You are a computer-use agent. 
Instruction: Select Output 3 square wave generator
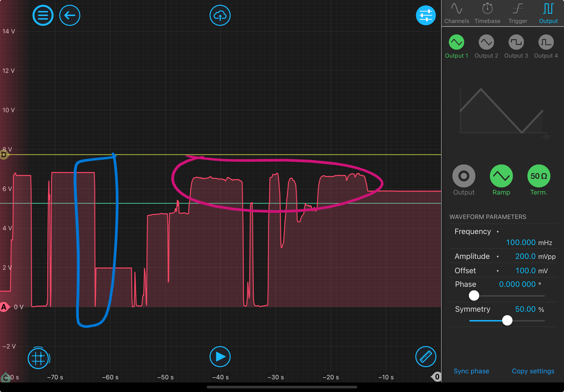[x=516, y=47]
